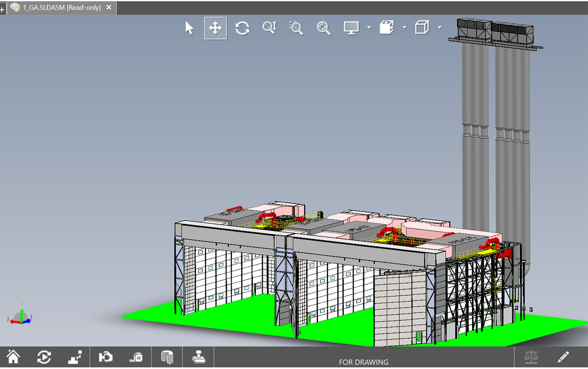Pick the Zoom in/out magnifier tool
The width and height of the screenshot is (588, 369).
[269, 28]
